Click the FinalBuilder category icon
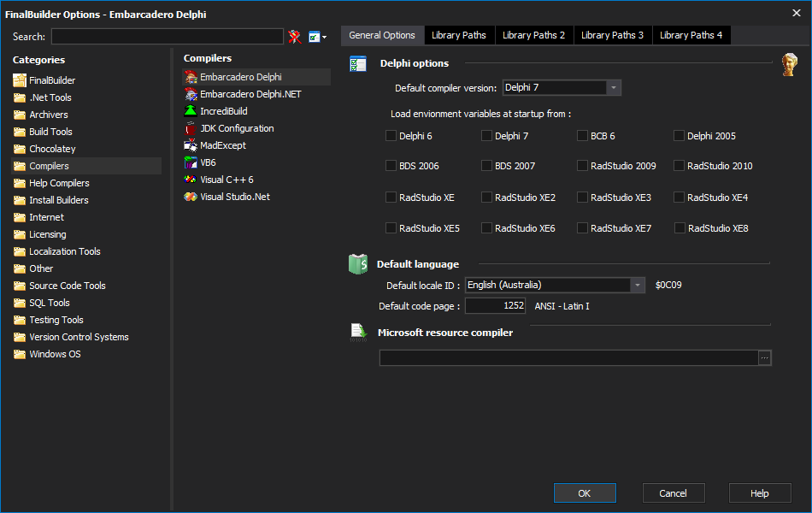Screen dimensions: 812x513 (20, 80)
